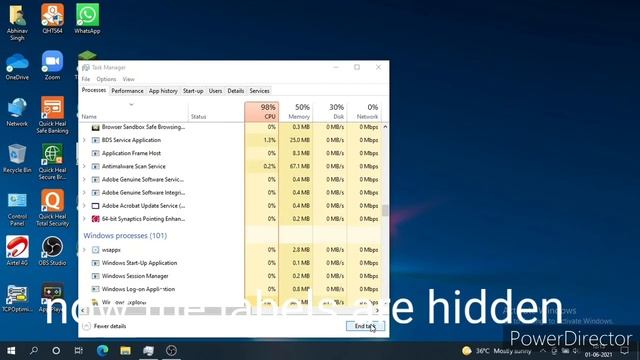The width and height of the screenshot is (640, 360).
Task: Select Windows Start-Up Application process
Action: 231,263
